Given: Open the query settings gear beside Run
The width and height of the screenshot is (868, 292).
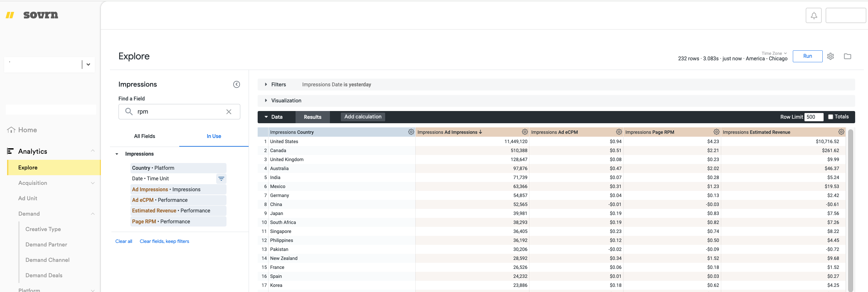Looking at the screenshot, I should point(830,56).
